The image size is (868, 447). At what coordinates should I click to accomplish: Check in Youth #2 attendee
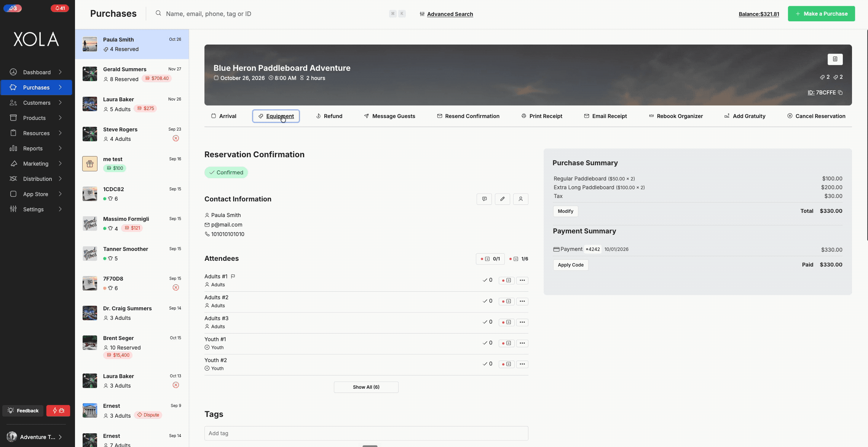[487, 364]
